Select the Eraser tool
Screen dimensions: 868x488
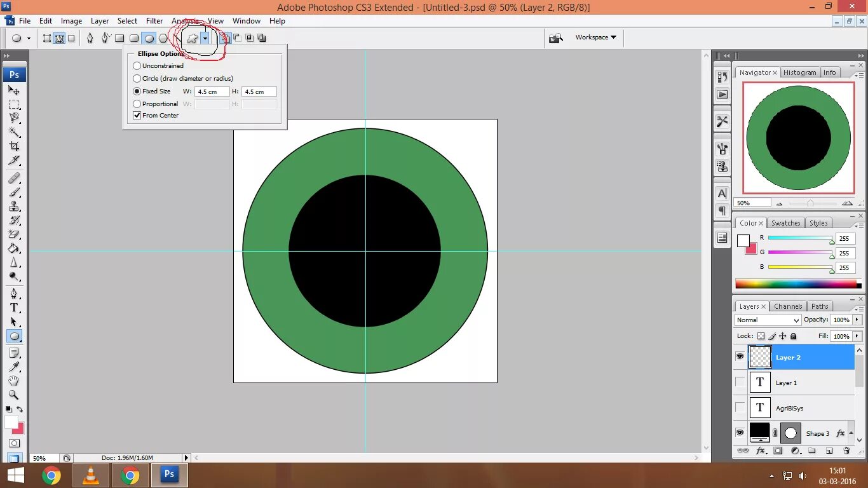14,234
